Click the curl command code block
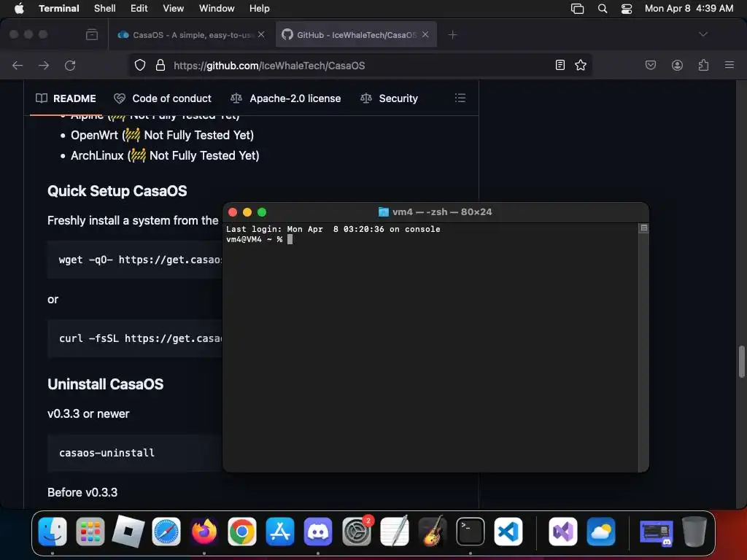The width and height of the screenshot is (747, 560). 135,338
